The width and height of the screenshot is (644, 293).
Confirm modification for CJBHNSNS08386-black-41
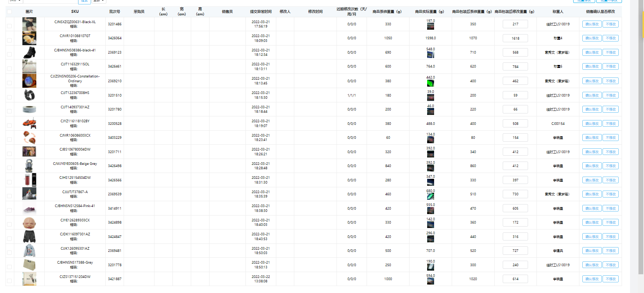click(592, 53)
